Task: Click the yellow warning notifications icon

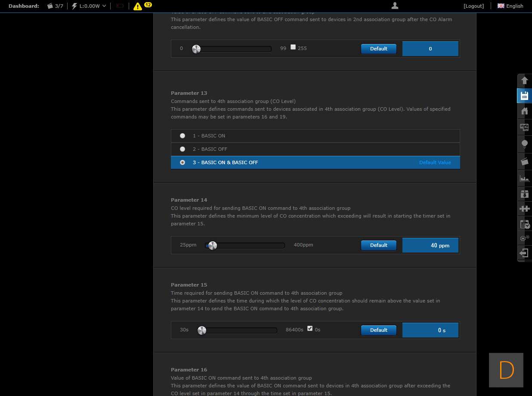Action: [x=137, y=6]
